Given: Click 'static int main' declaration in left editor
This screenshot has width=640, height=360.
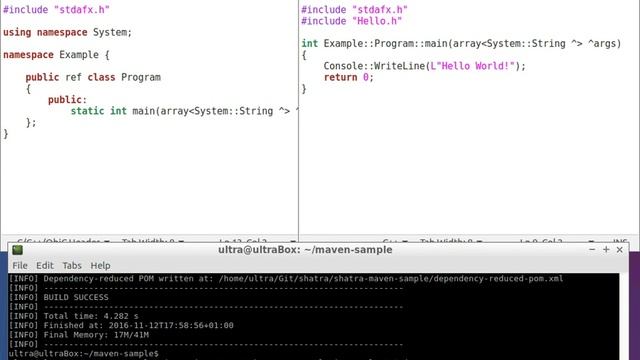Looking at the screenshot, I should pyautogui.click(x=184, y=111).
